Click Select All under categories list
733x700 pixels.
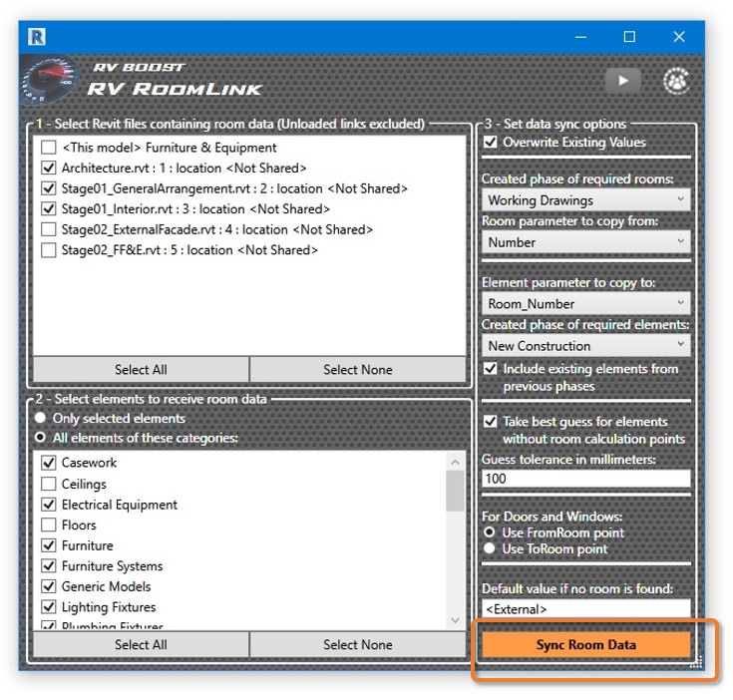[x=141, y=645]
